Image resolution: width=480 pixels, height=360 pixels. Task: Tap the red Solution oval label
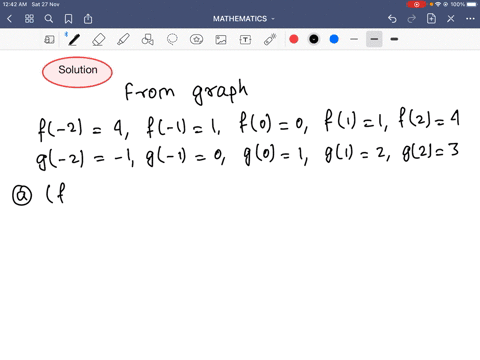[77, 72]
